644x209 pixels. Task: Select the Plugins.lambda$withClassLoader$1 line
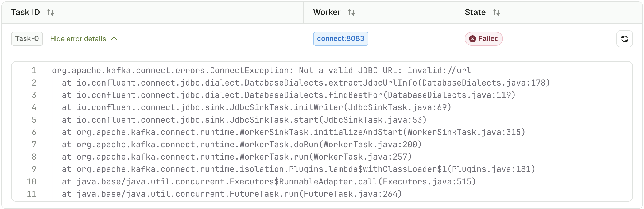[298, 169]
